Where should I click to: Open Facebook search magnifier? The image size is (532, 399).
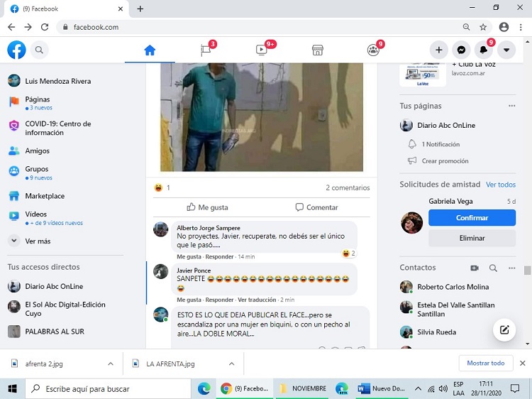pyautogui.click(x=39, y=50)
